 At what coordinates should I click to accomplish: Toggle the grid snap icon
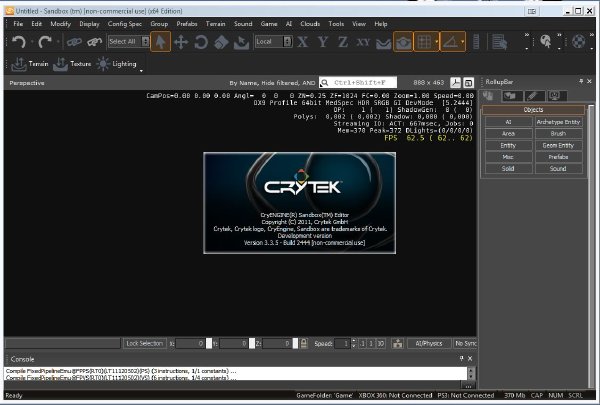(424, 41)
